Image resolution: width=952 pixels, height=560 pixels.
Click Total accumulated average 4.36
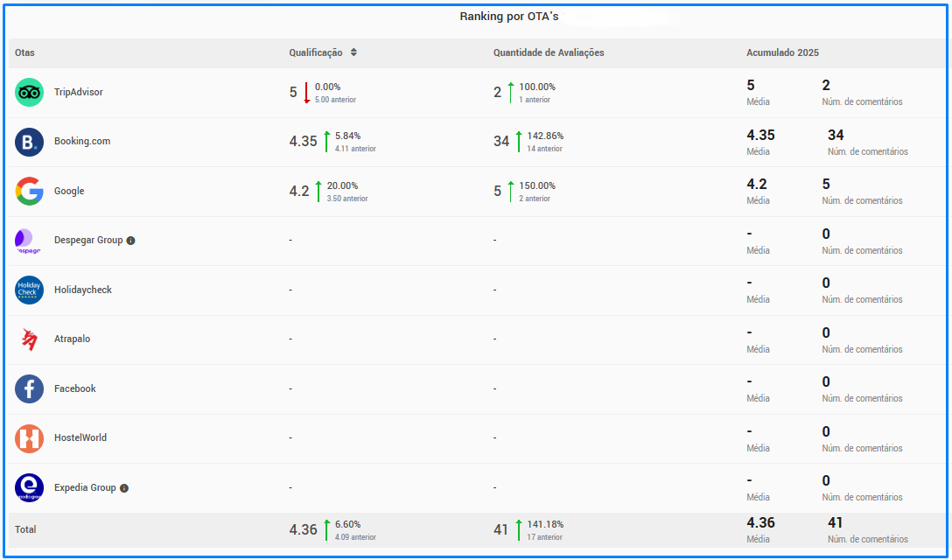click(760, 523)
